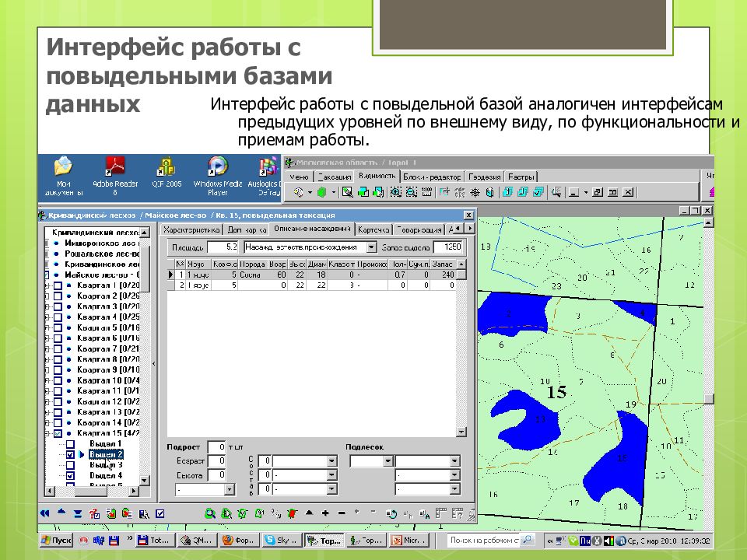
Task: Click the zoom-out frame icon
Action: pyautogui.click(x=412, y=192)
